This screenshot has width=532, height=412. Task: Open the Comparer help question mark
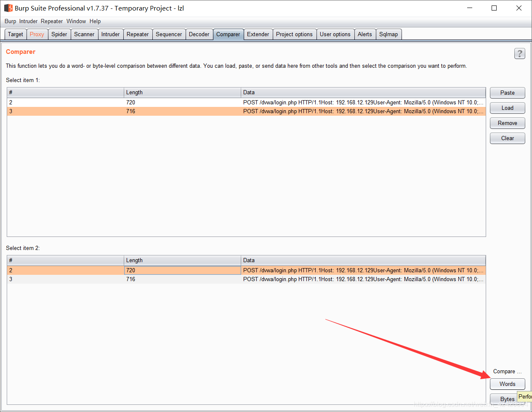click(x=520, y=53)
